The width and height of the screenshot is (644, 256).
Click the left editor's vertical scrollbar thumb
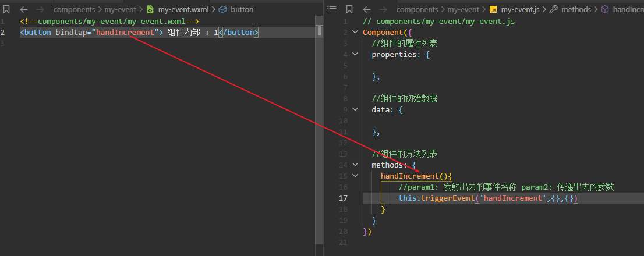pyautogui.click(x=319, y=130)
